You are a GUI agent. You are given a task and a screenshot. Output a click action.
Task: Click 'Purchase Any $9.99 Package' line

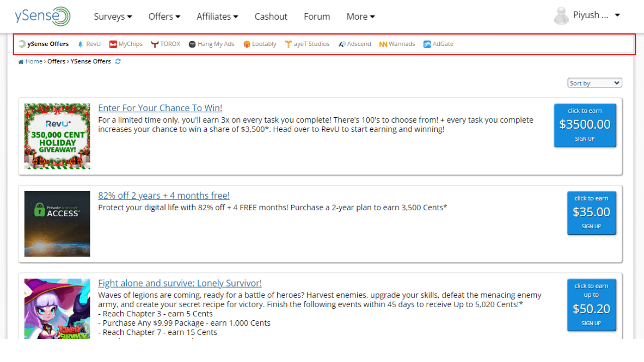point(184,323)
